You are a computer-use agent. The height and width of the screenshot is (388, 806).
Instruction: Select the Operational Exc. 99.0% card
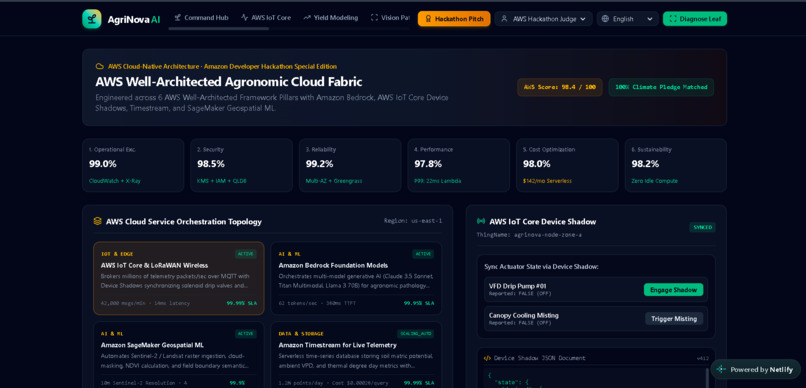[133, 165]
